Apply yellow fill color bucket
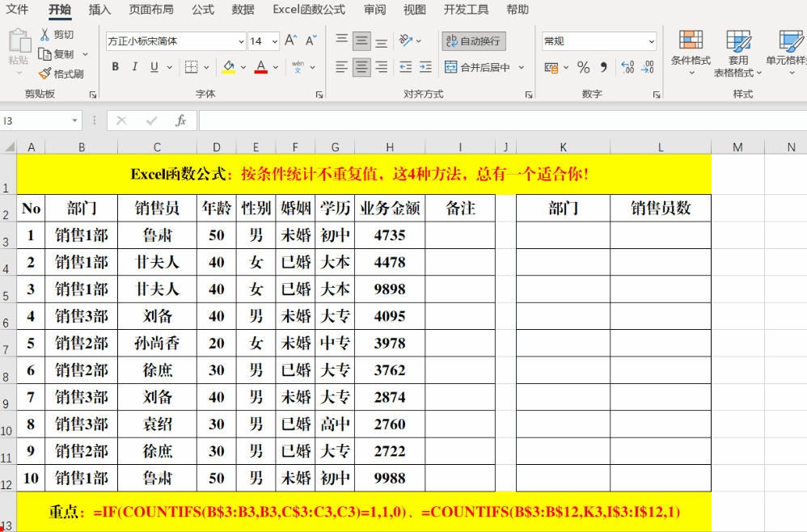The height and width of the screenshot is (532, 807). point(229,67)
